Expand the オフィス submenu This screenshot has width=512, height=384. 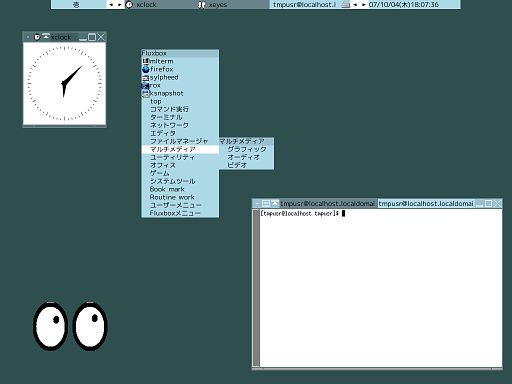(180, 165)
